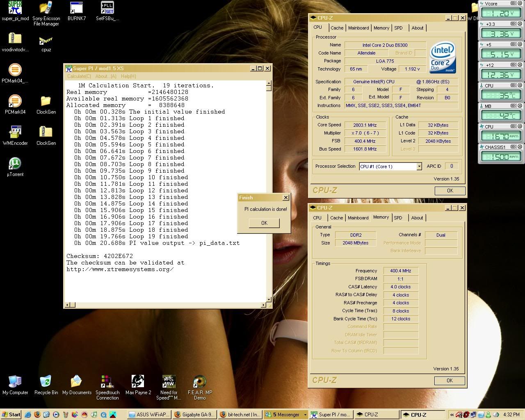The image size is (525, 420).
Task: Open settings icon on MB temperature monitor
Action: pos(514,106)
